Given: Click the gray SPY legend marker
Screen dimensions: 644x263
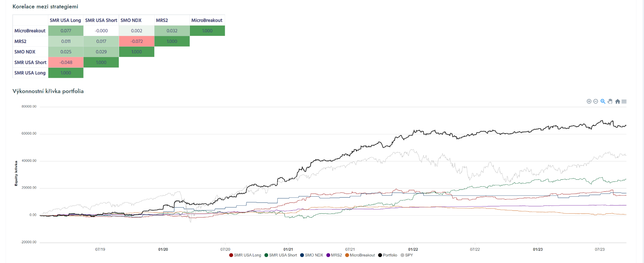Looking at the screenshot, I should pyautogui.click(x=402, y=255).
